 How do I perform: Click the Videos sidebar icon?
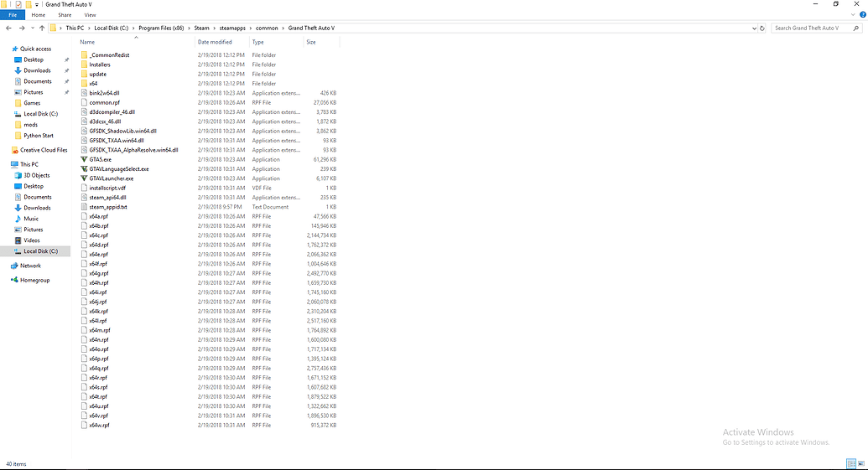18,240
